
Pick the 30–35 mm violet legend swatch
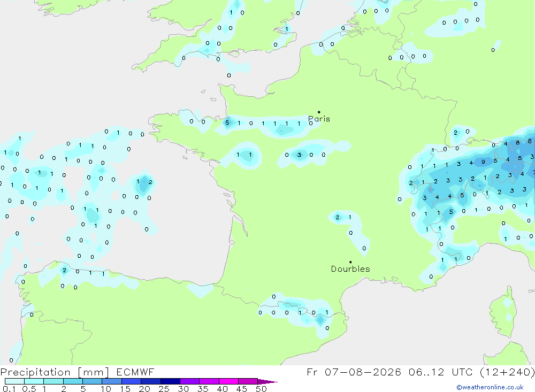point(189,381)
